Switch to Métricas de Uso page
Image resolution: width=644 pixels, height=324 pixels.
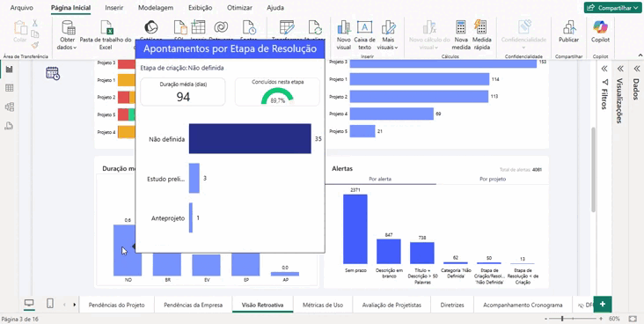coord(323,306)
